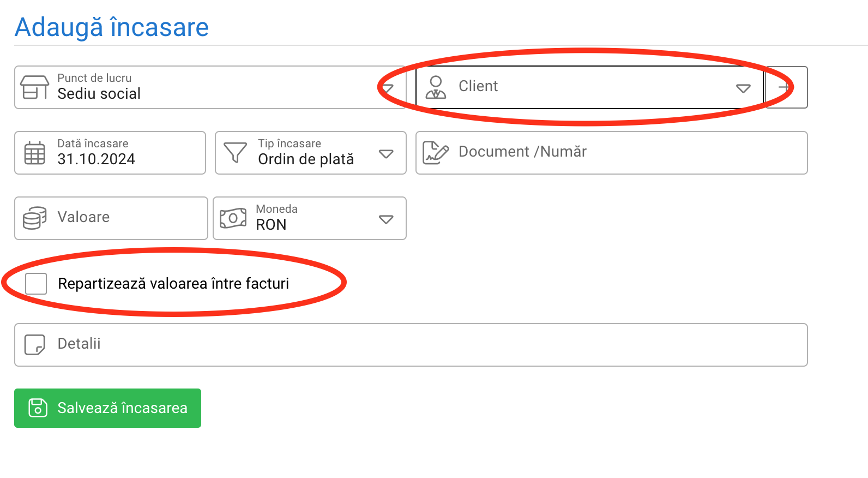Screen dimensions: 868x478
Task: Expand the Tip încasare dropdown arrow
Action: pyautogui.click(x=386, y=154)
